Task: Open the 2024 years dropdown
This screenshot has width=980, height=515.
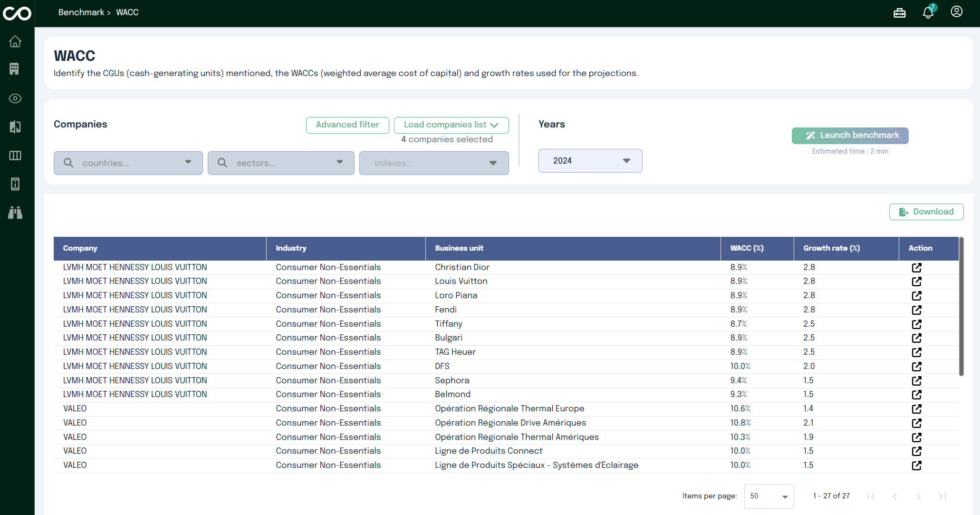Action: click(x=590, y=161)
